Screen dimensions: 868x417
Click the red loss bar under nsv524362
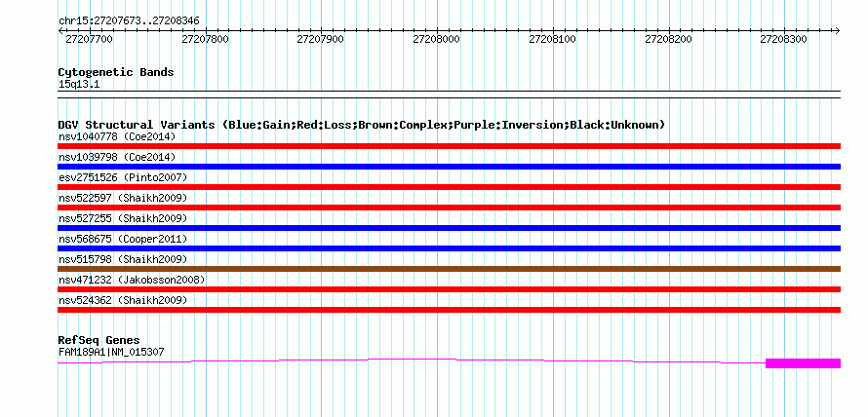449,310
